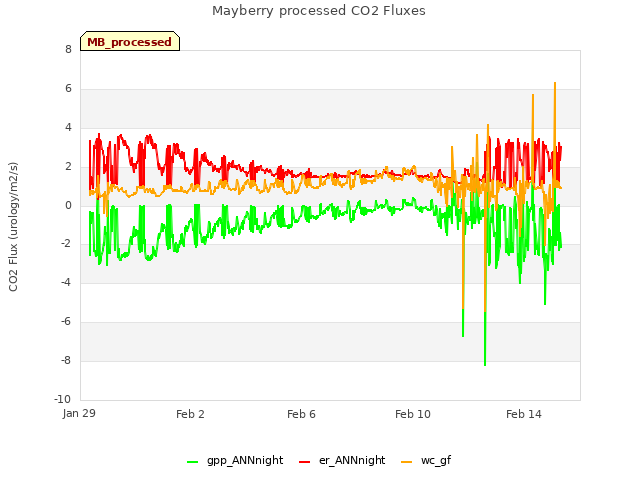
Task: Click the y-axis value 6
Action: (x=68, y=88)
